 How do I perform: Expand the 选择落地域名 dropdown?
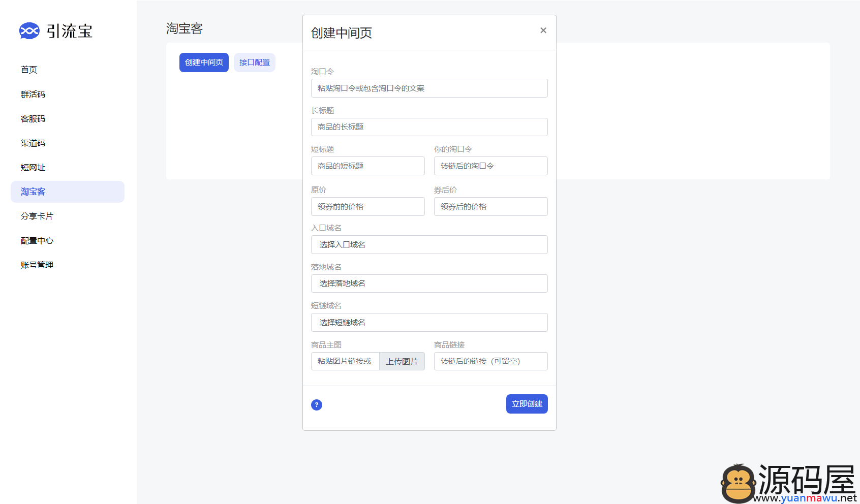(x=429, y=283)
